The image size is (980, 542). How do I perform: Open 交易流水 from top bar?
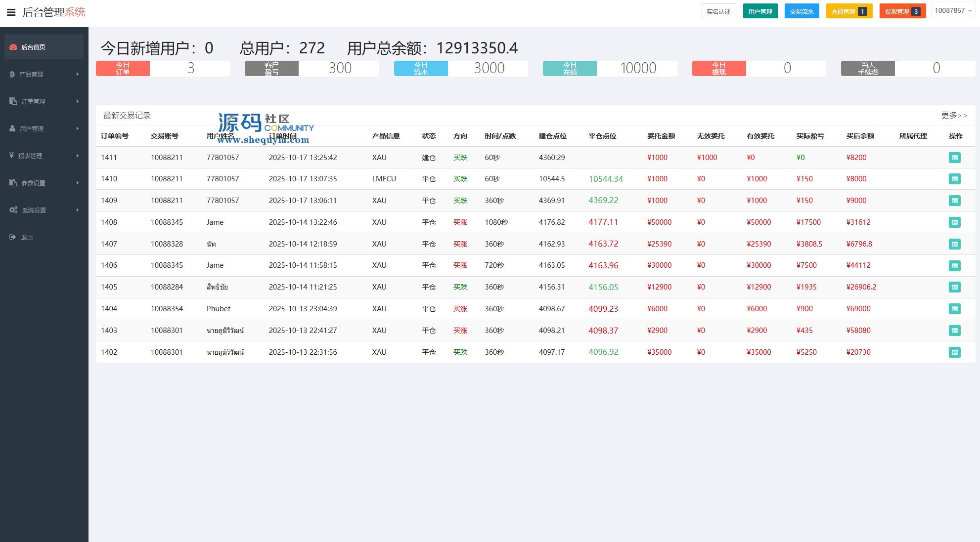pos(802,11)
